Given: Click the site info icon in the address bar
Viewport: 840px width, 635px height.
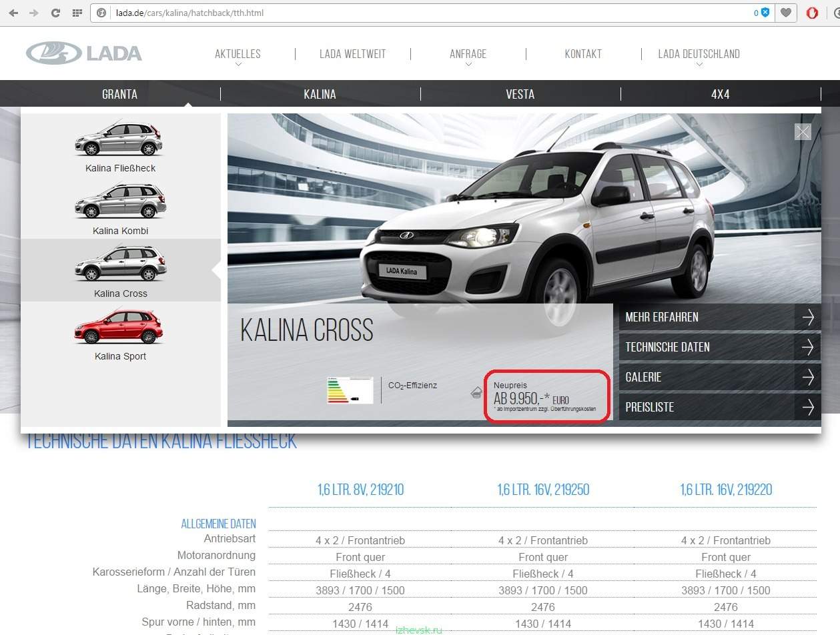Looking at the screenshot, I should point(101,13).
